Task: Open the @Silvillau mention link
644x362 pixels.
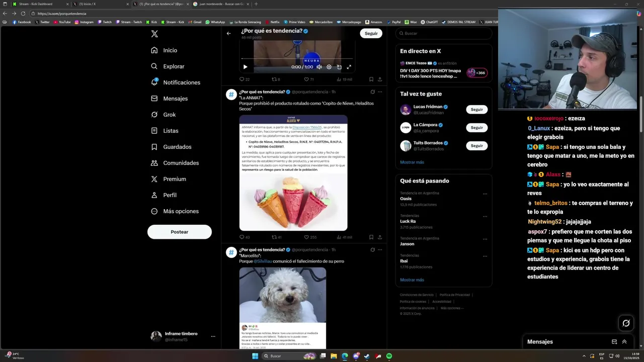Action: pos(263,261)
